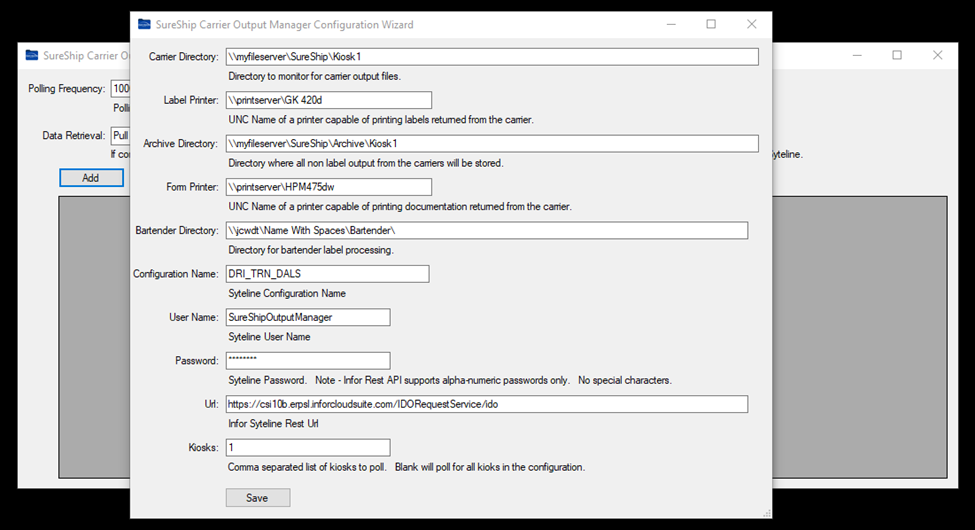The width and height of the screenshot is (975, 530).
Task: Focus the User Name field
Action: coord(308,317)
